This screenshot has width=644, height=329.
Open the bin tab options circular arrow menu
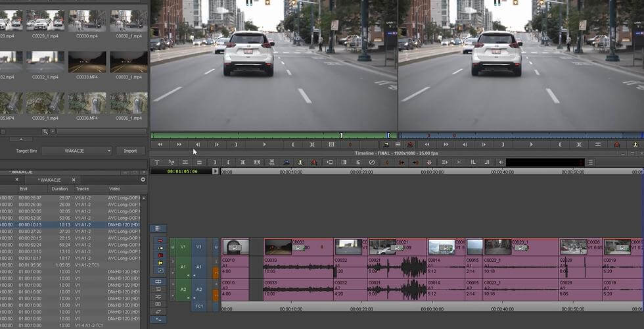tap(143, 179)
